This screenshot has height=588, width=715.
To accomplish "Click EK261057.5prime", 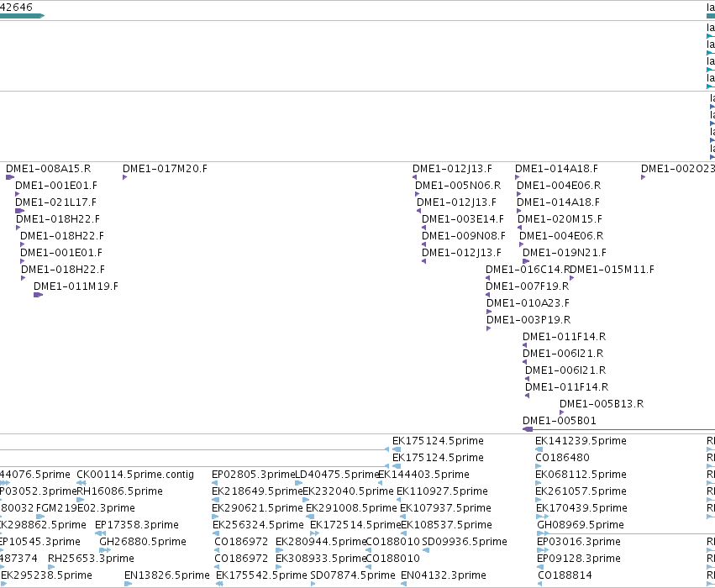I will 581,491.
